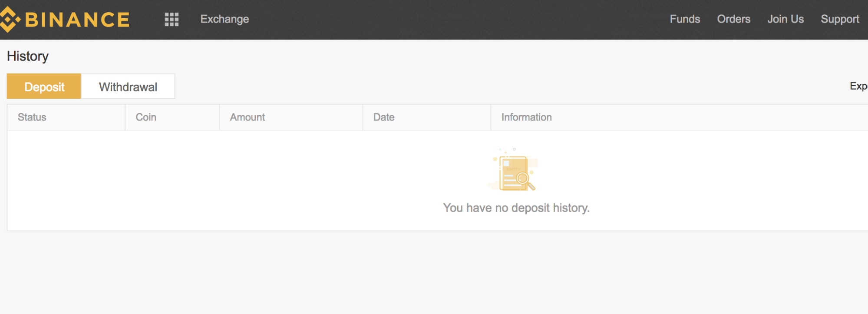Screen dimensions: 868x314
Task: Click the 'You have no deposit history' message
Action: click(x=516, y=208)
